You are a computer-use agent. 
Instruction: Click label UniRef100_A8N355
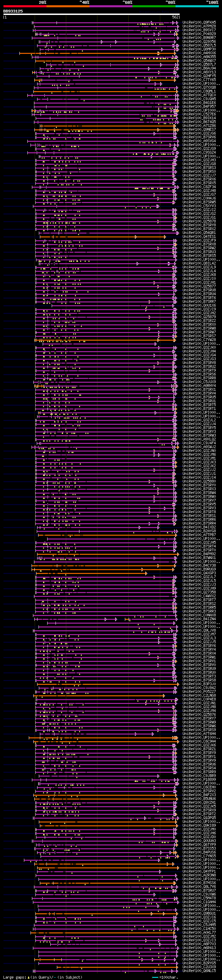click(x=199, y=57)
